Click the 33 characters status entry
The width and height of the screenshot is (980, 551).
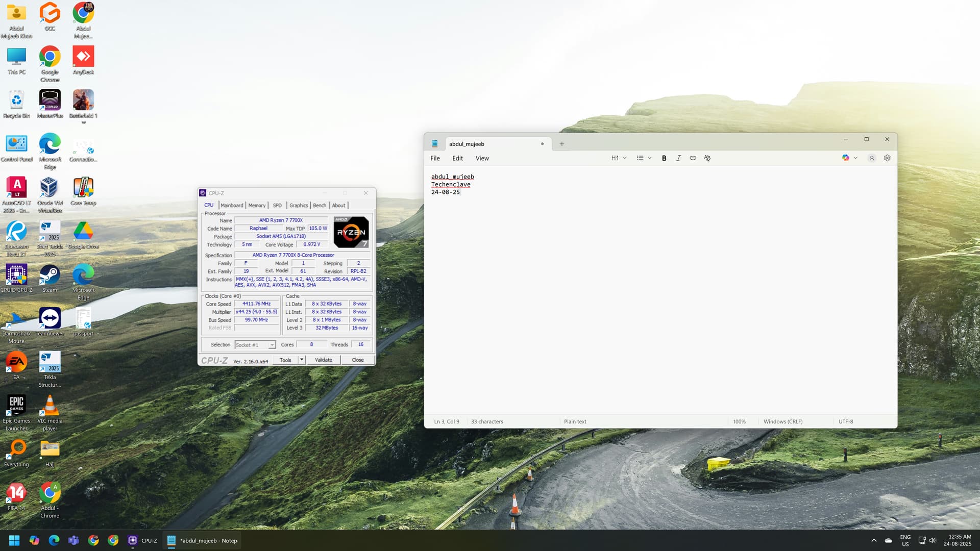tap(487, 421)
